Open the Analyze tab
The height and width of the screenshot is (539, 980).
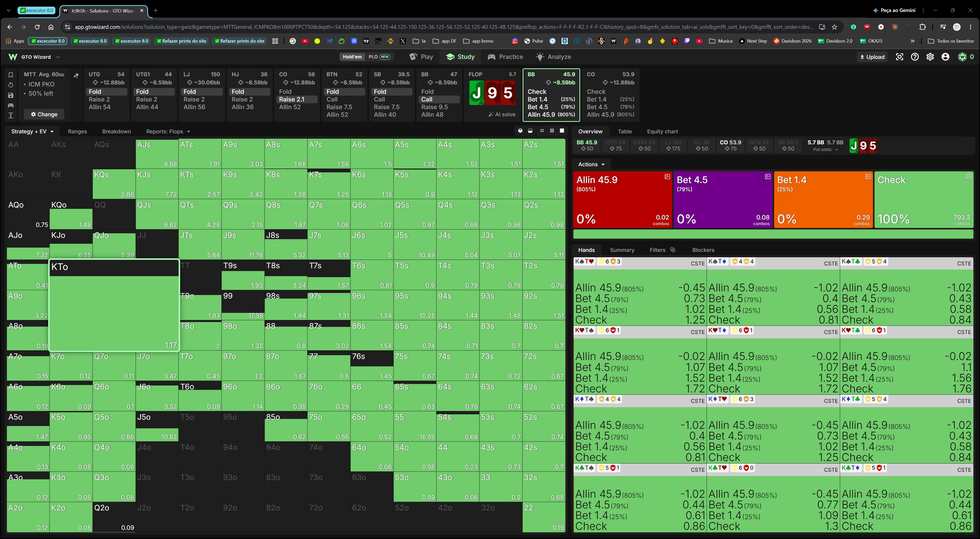coord(553,57)
